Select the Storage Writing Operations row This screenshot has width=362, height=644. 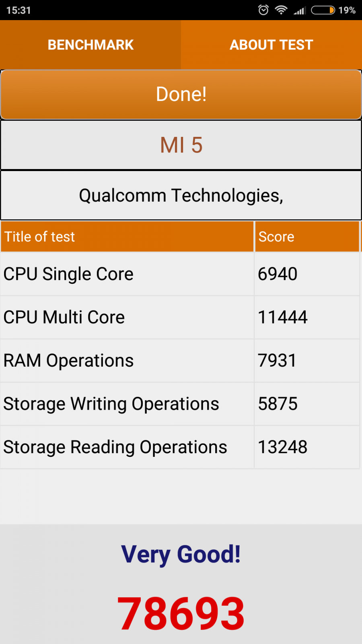coord(180,404)
